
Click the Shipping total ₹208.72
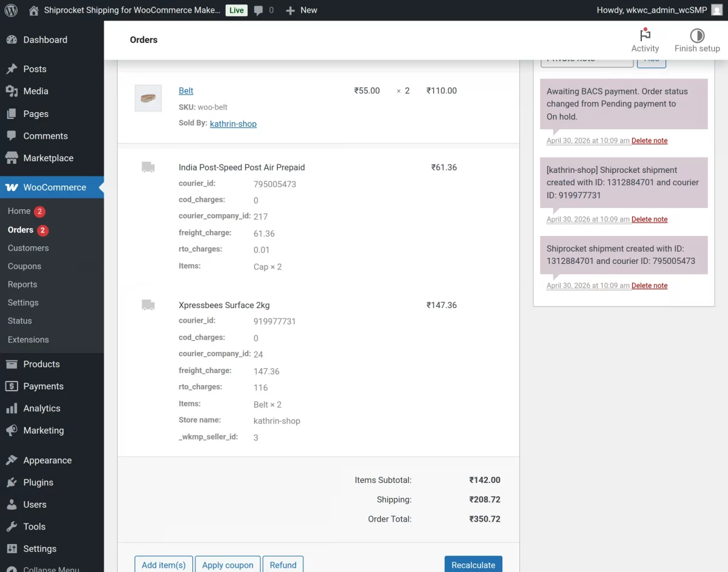[x=485, y=500]
